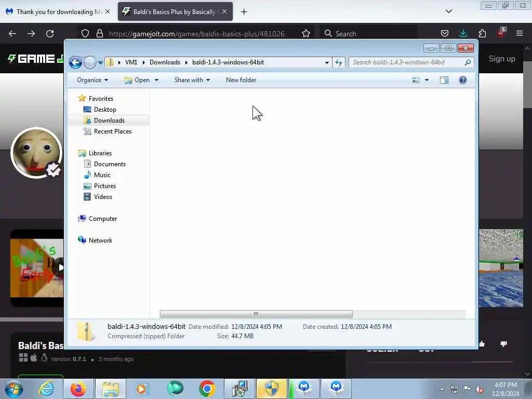This screenshot has width=532, height=399.
Task: Open Google Chrome from the taskbar
Action: (x=207, y=389)
